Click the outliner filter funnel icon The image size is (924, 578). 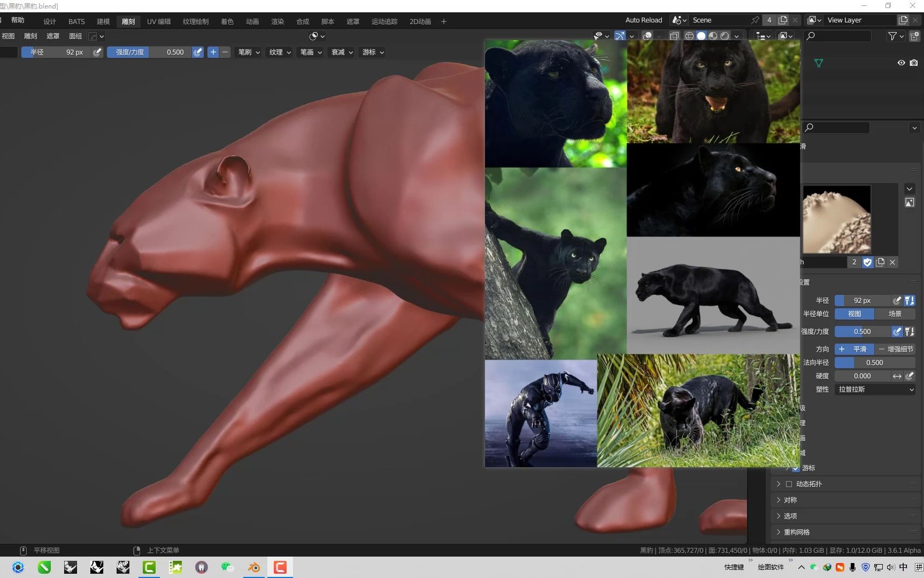click(892, 36)
